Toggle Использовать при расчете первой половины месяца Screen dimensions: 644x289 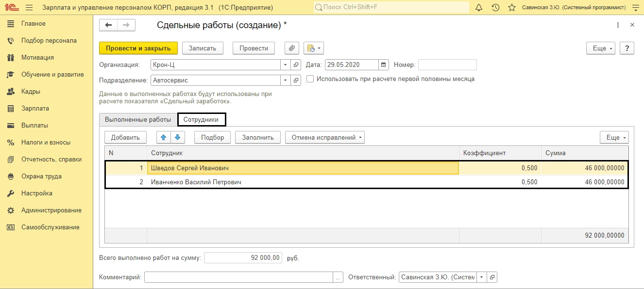coord(310,79)
